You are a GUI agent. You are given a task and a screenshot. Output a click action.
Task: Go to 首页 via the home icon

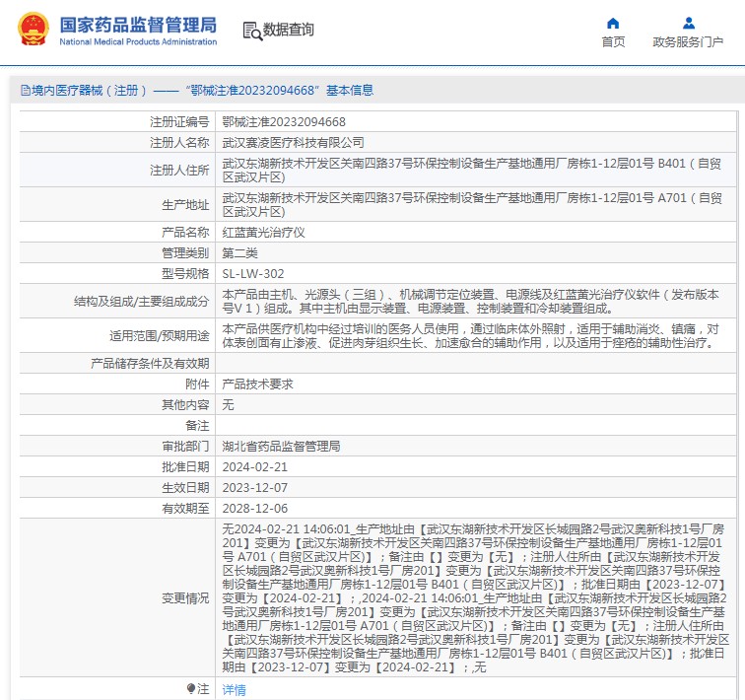[613, 24]
